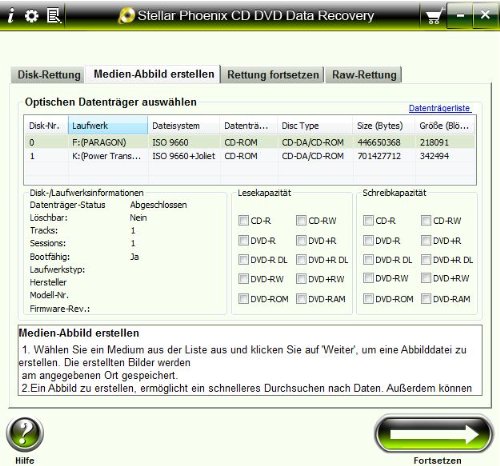Toggle the Schreibkapazität DVD-RAM checkbox
The height and width of the screenshot is (466, 500).
pos(426,299)
